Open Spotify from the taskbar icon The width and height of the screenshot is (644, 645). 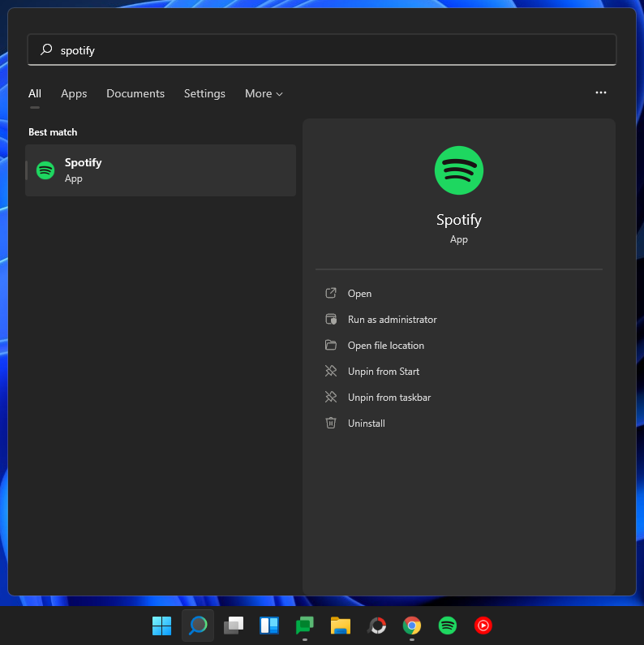coord(448,626)
